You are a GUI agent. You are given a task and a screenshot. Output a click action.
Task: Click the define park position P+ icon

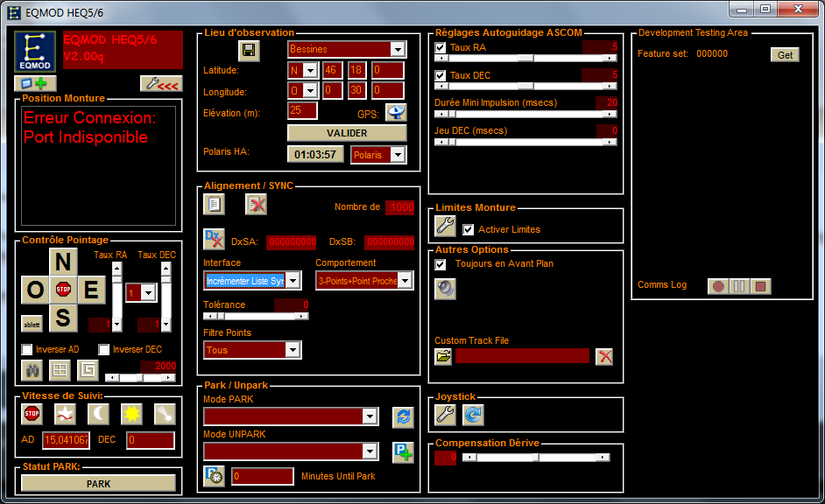click(403, 452)
